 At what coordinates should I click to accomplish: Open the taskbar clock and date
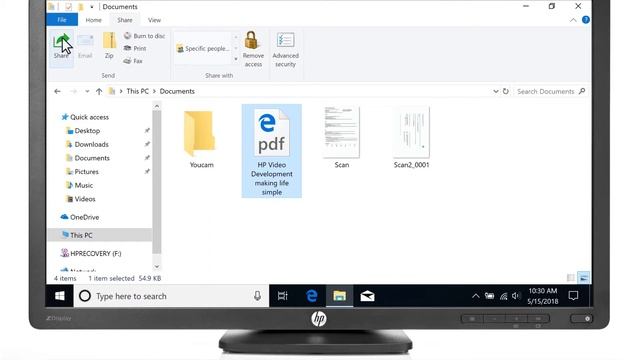pos(542,296)
